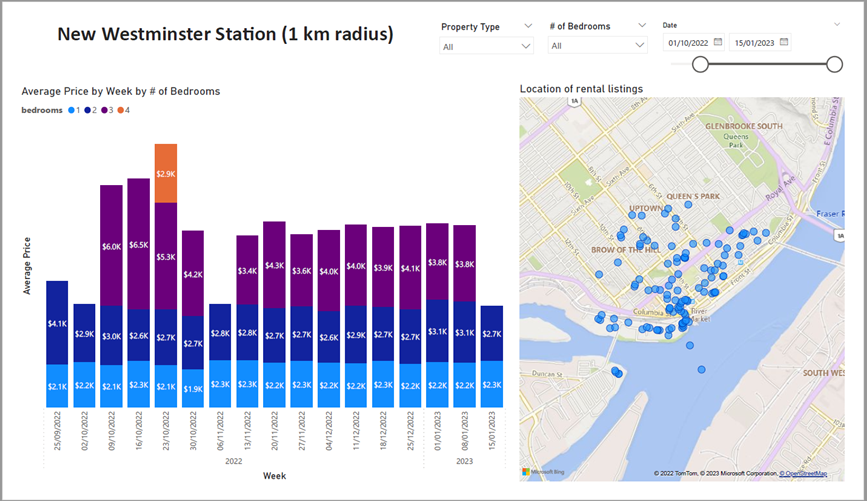This screenshot has width=867, height=501.
Task: Select the $2.8K dark blue segment for 06/11/2022
Action: [220, 332]
